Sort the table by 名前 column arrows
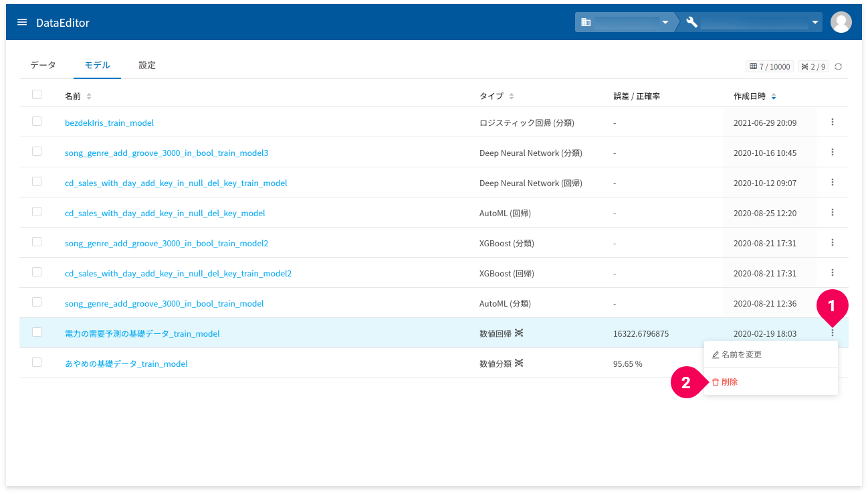The width and height of the screenshot is (868, 494). coord(89,96)
